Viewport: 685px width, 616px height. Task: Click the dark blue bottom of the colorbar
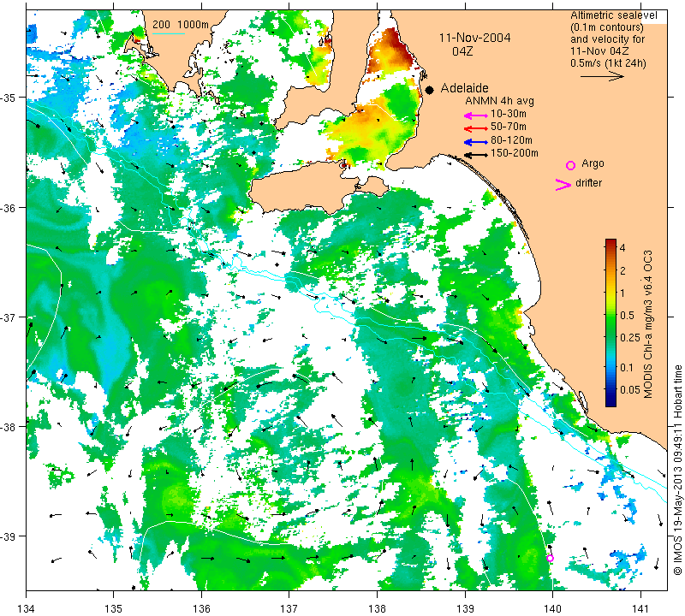(611, 402)
